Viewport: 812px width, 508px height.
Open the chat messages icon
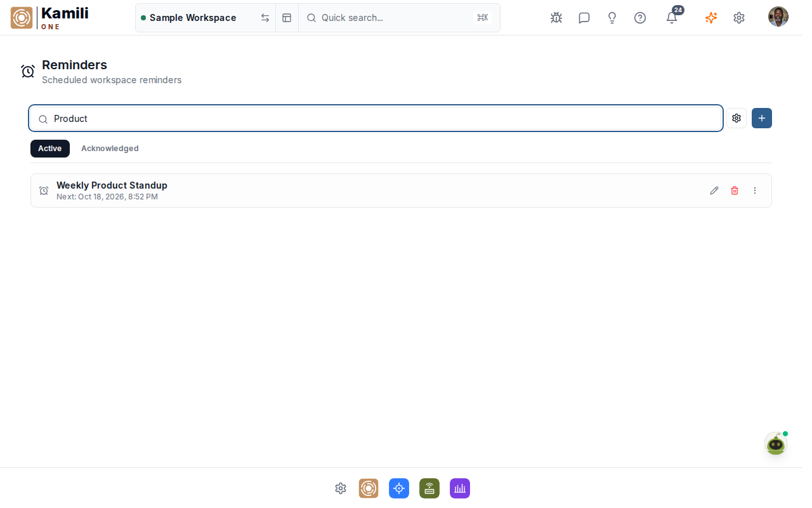tap(584, 18)
